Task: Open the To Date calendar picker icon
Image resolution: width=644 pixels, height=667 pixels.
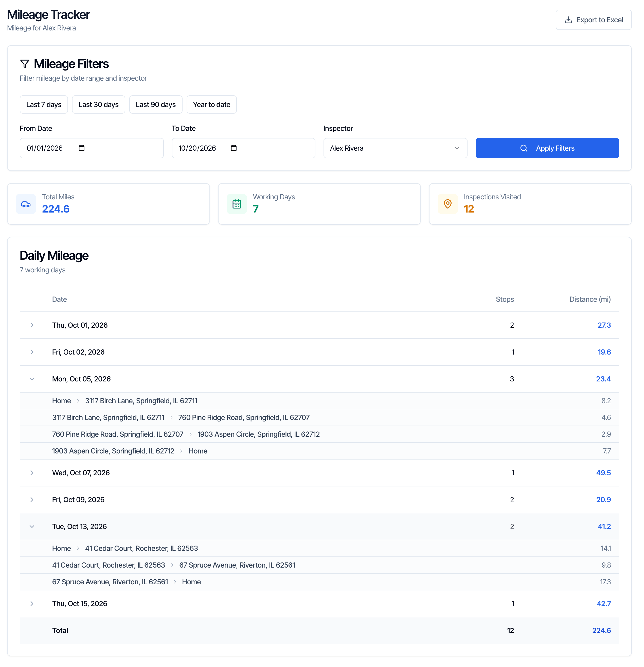Action: click(233, 148)
